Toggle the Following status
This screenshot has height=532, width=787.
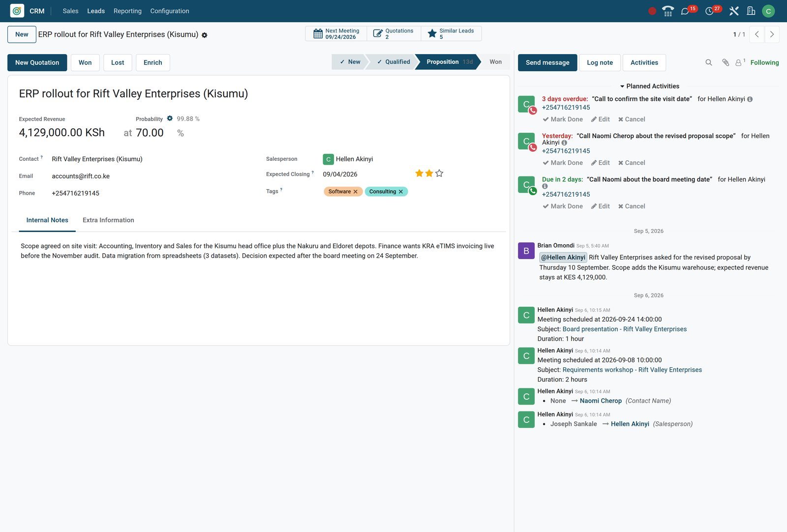point(764,62)
